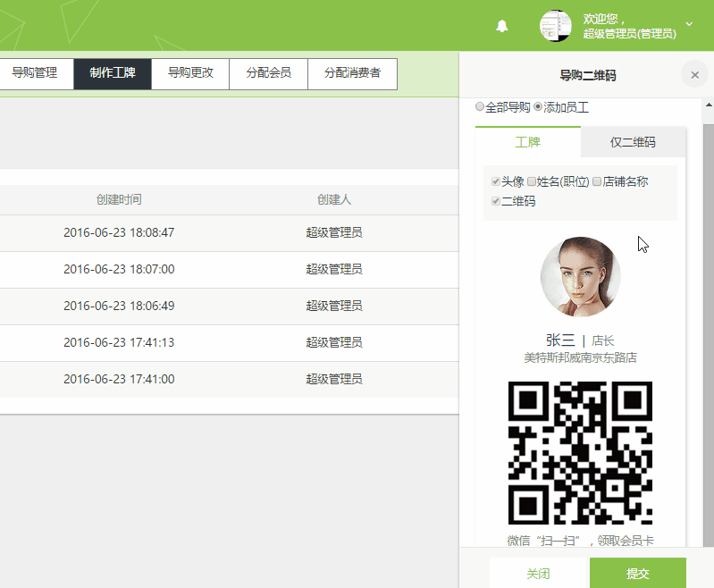Image resolution: width=714 pixels, height=588 pixels.
Task: Click the 创建时间 column header
Action: [x=119, y=199]
